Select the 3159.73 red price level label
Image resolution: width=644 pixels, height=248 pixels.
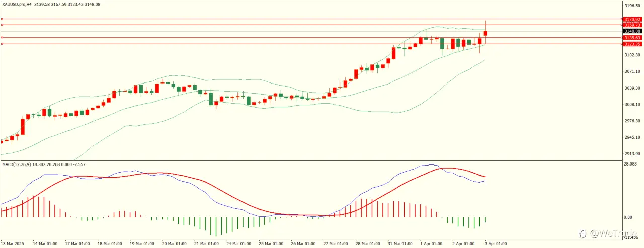(632, 25)
